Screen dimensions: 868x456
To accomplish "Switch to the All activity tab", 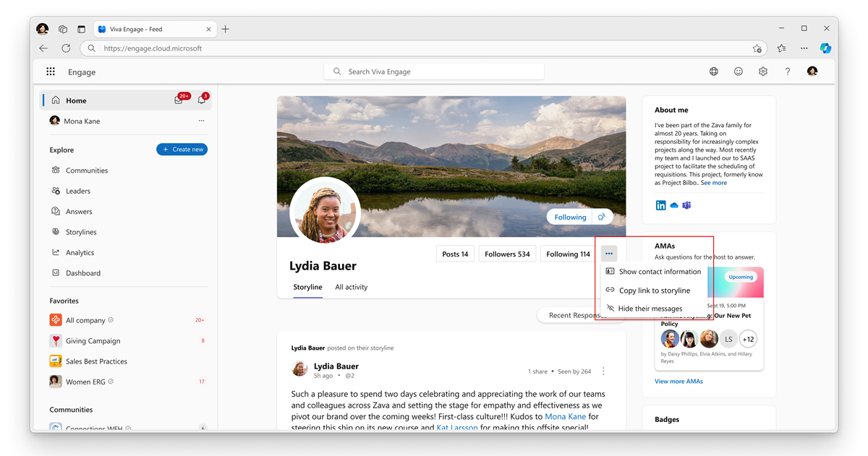I will 351,287.
